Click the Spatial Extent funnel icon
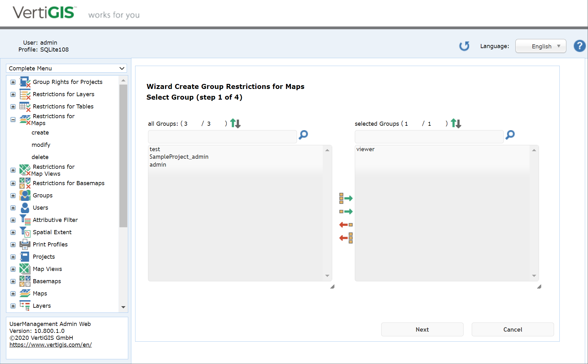Screen dimensions: 588x364 pyautogui.click(x=25, y=232)
